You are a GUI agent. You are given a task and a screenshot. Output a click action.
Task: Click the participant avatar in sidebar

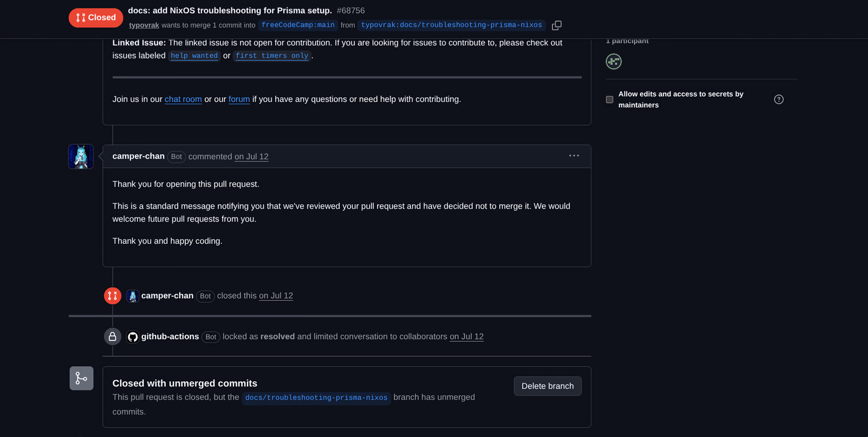[613, 61]
